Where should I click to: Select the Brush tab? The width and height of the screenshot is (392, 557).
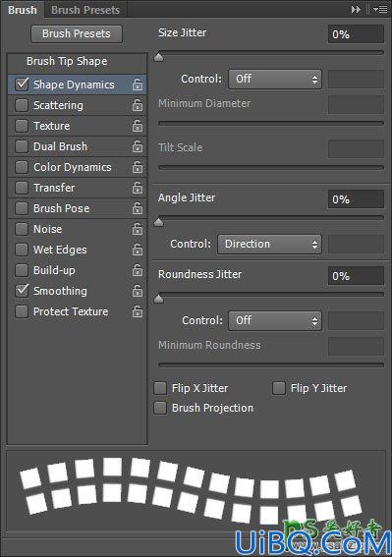(23, 10)
